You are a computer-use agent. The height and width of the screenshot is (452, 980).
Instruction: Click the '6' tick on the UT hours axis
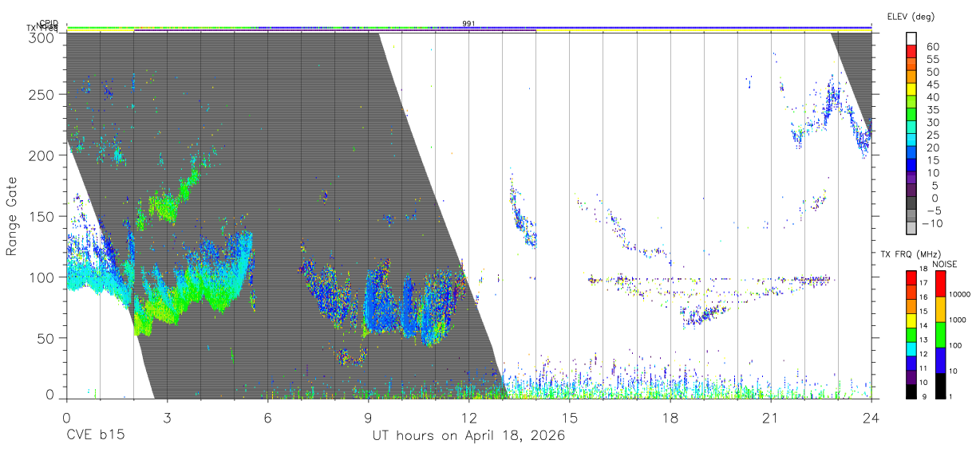[x=267, y=418]
